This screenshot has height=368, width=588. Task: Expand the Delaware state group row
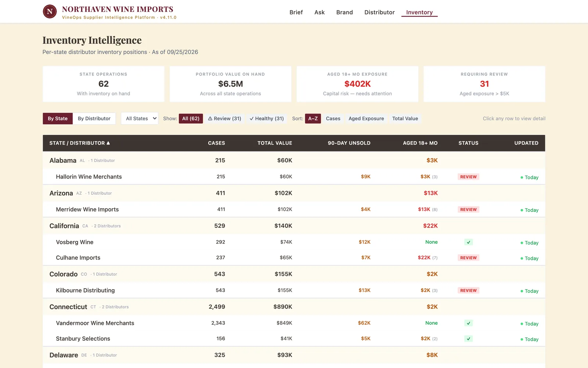click(294, 355)
